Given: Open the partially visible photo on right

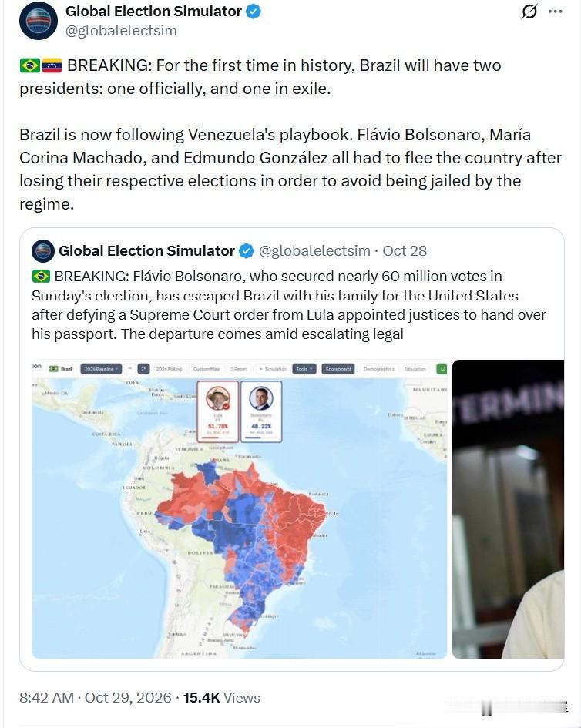Looking at the screenshot, I should (508, 509).
